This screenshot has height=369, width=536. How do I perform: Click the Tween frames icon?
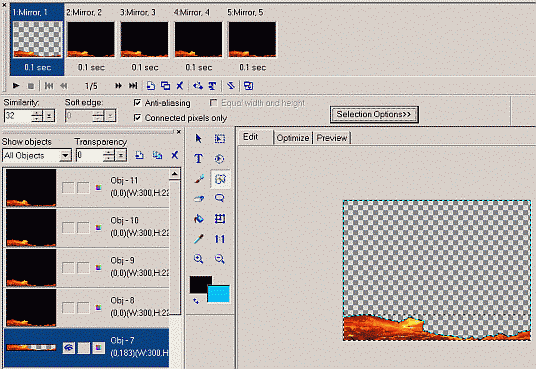(x=198, y=85)
